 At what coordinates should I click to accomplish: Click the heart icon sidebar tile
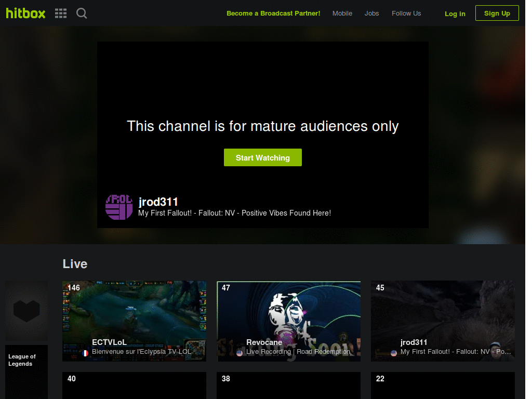pos(26,311)
